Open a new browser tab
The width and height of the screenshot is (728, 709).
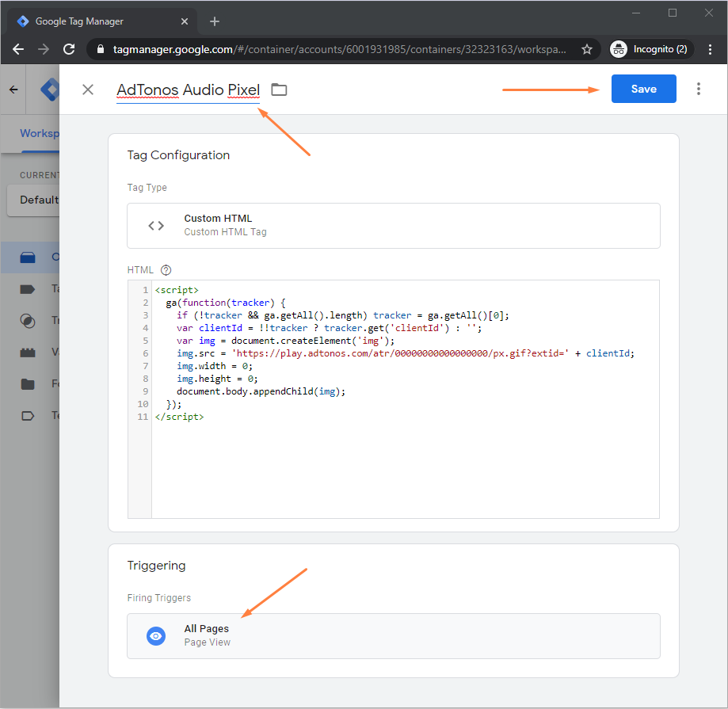[215, 21]
